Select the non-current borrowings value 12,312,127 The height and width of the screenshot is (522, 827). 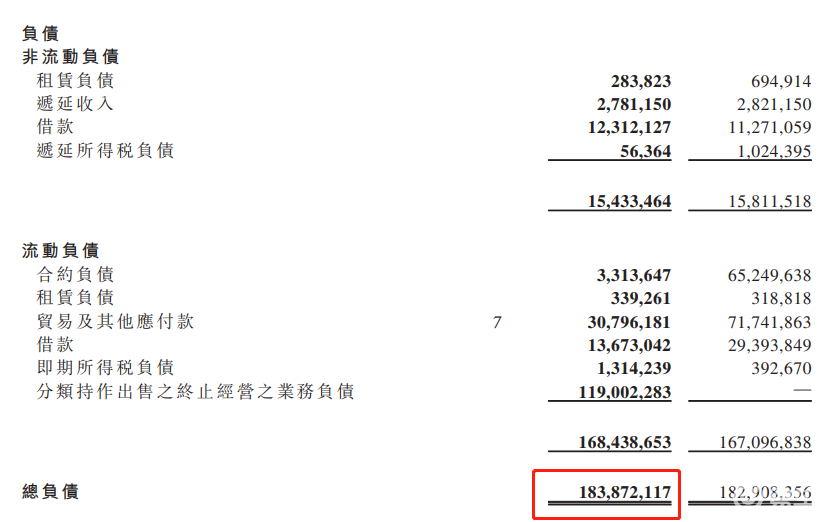click(x=629, y=127)
